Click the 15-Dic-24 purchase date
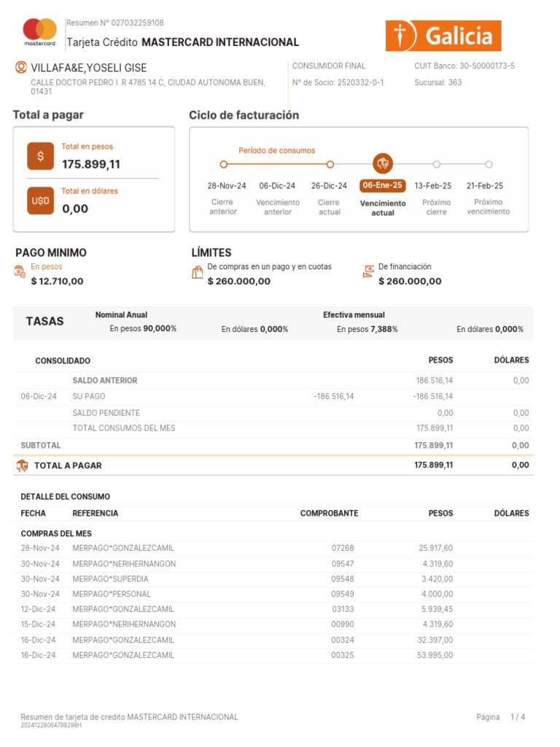This screenshot has height=747, width=560. pyautogui.click(x=38, y=624)
